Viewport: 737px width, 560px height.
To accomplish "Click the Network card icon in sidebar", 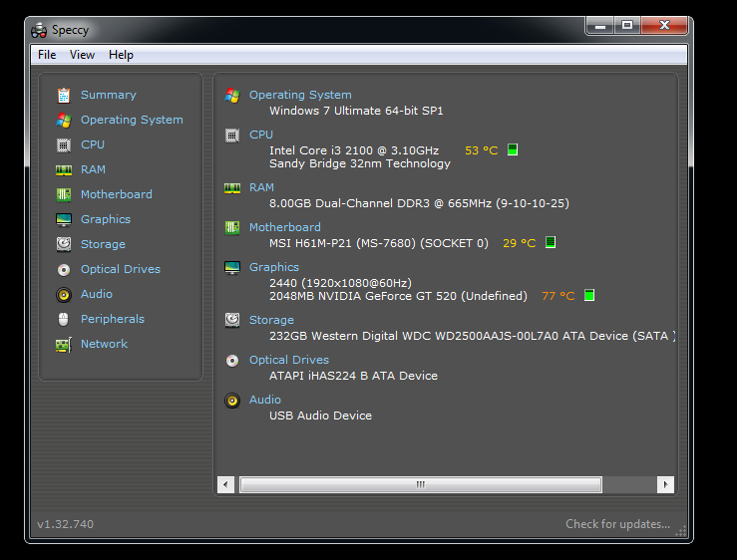I will [x=64, y=345].
